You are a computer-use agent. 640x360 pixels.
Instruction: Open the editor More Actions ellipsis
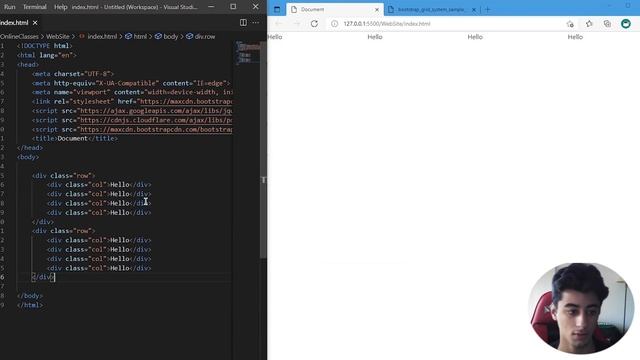click(x=256, y=22)
